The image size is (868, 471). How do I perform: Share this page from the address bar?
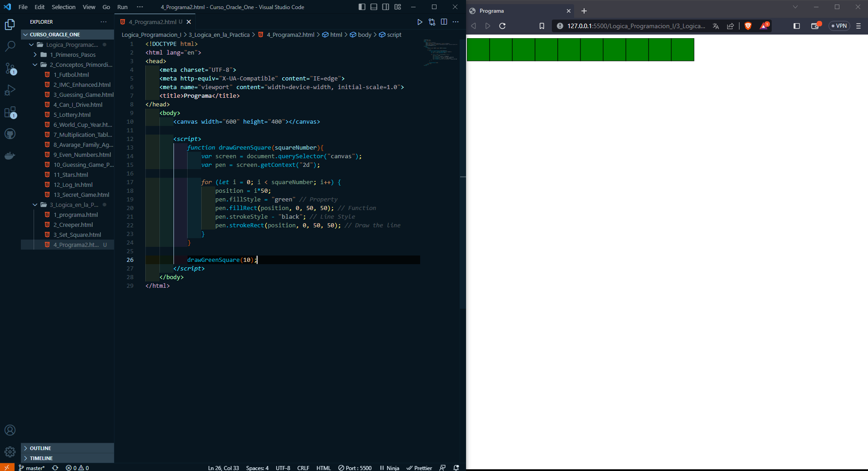[x=730, y=26]
